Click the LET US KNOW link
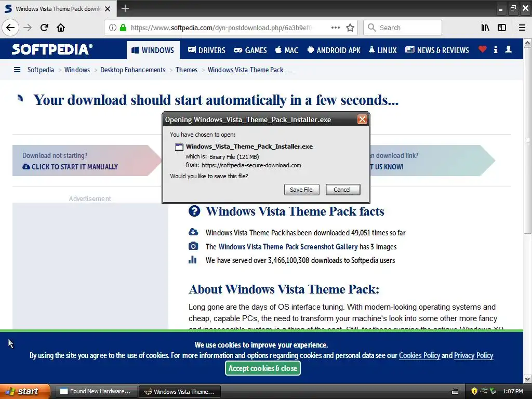Viewport: 532px width, 399px height. click(x=387, y=167)
